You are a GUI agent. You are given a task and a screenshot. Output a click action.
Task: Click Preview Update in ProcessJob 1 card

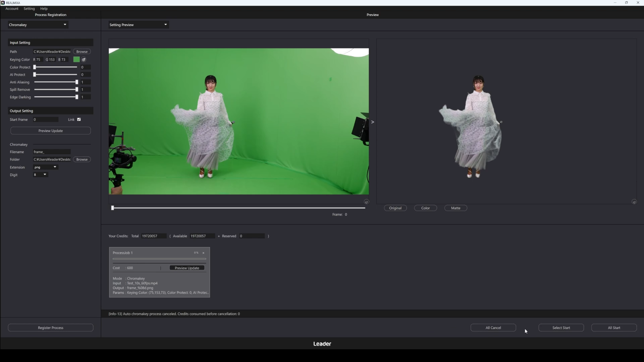click(x=187, y=268)
